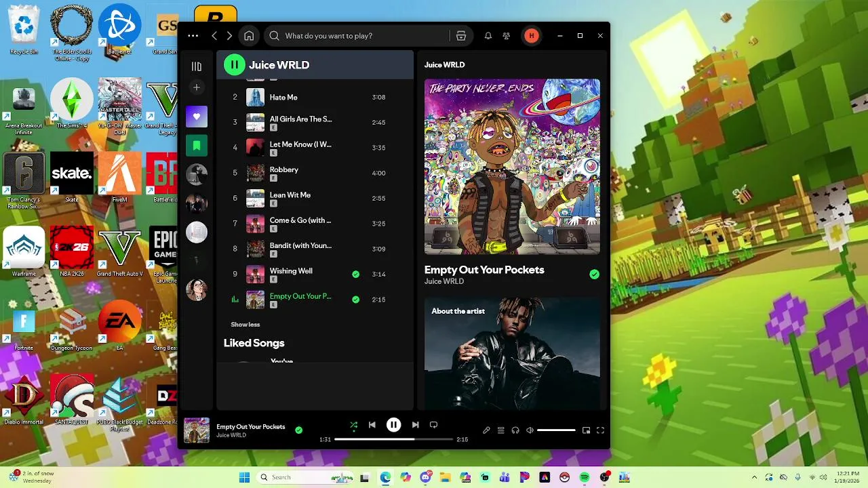Enter full screen mode icon
This screenshot has width=868, height=488.
coord(600,430)
